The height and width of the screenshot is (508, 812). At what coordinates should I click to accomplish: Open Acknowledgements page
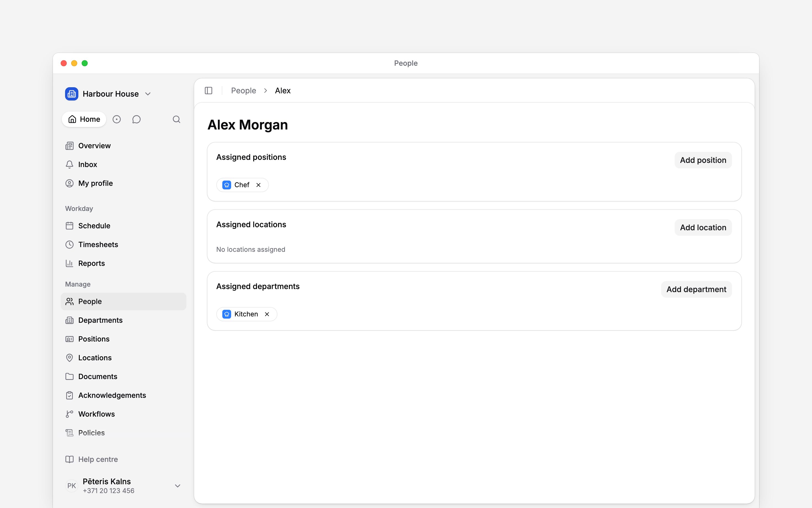(124, 395)
